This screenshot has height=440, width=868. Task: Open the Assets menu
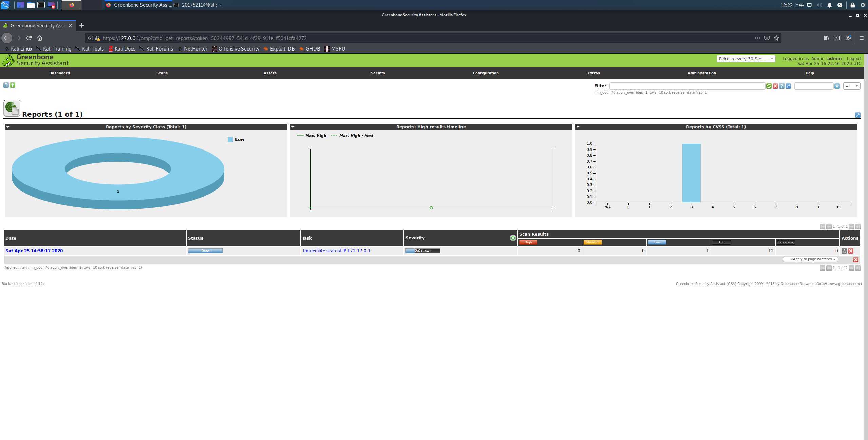(270, 73)
